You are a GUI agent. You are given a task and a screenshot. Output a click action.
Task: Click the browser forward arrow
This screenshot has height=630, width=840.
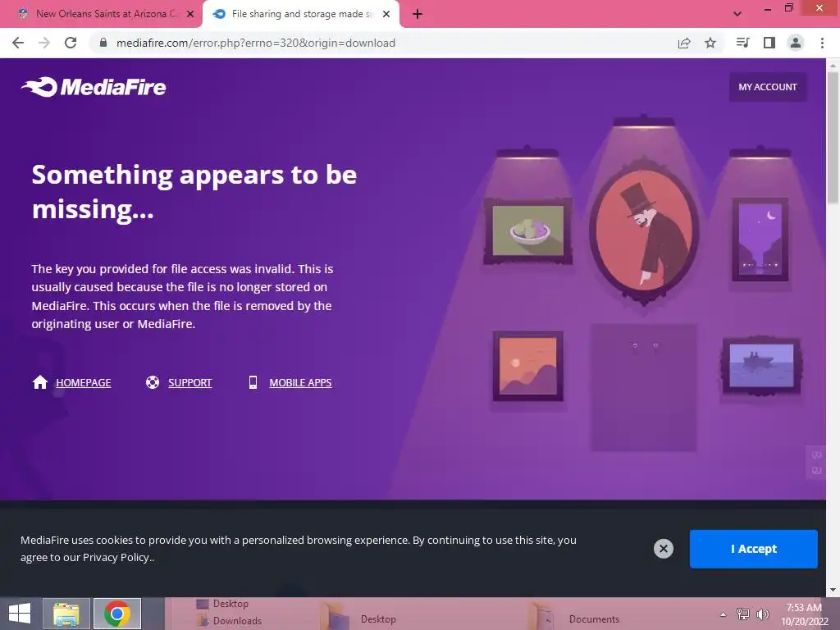tap(44, 43)
